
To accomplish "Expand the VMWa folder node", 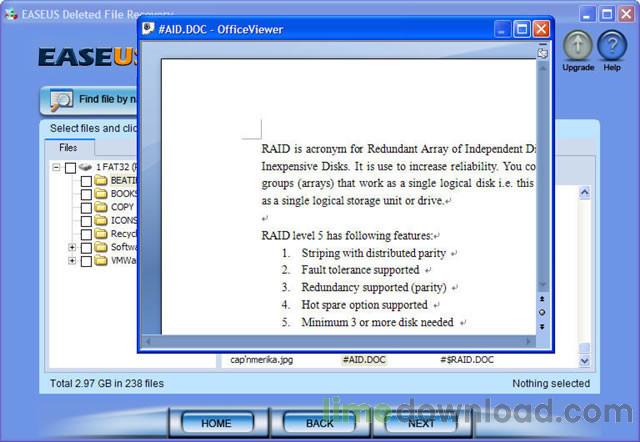I will click(72, 260).
